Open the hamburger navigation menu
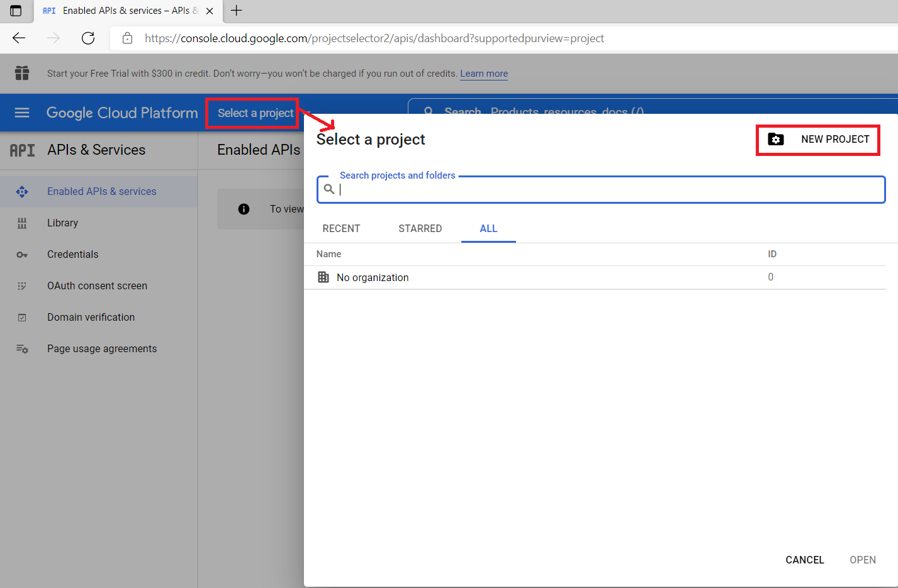Screen dimensions: 898x588 click(x=22, y=113)
